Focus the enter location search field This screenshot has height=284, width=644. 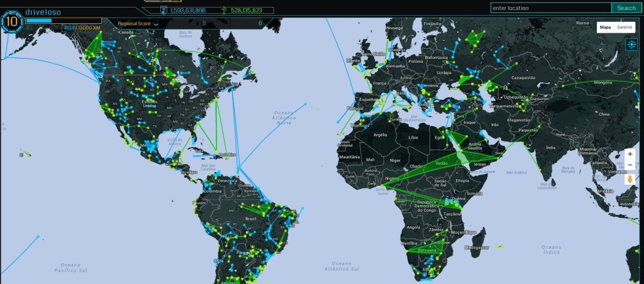pyautogui.click(x=550, y=8)
